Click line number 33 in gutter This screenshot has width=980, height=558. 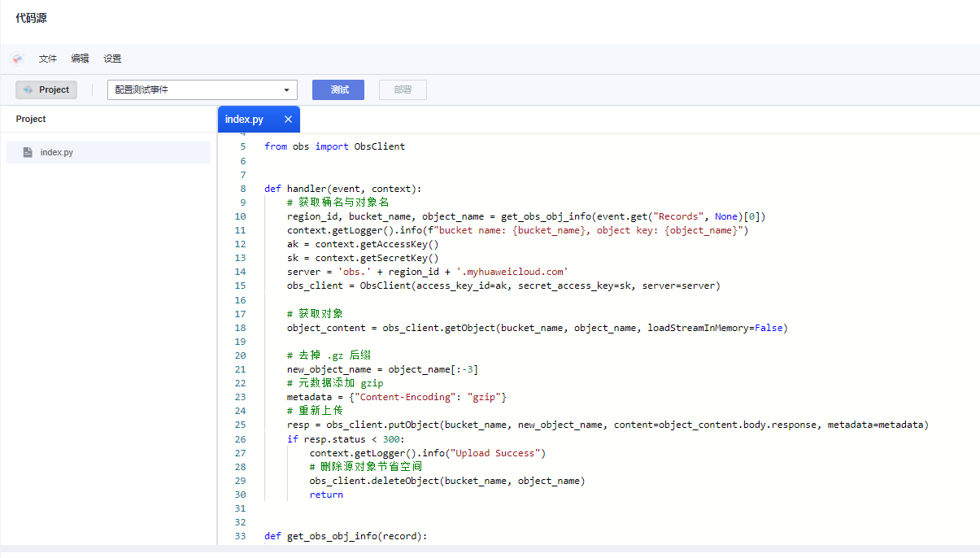[x=240, y=536]
